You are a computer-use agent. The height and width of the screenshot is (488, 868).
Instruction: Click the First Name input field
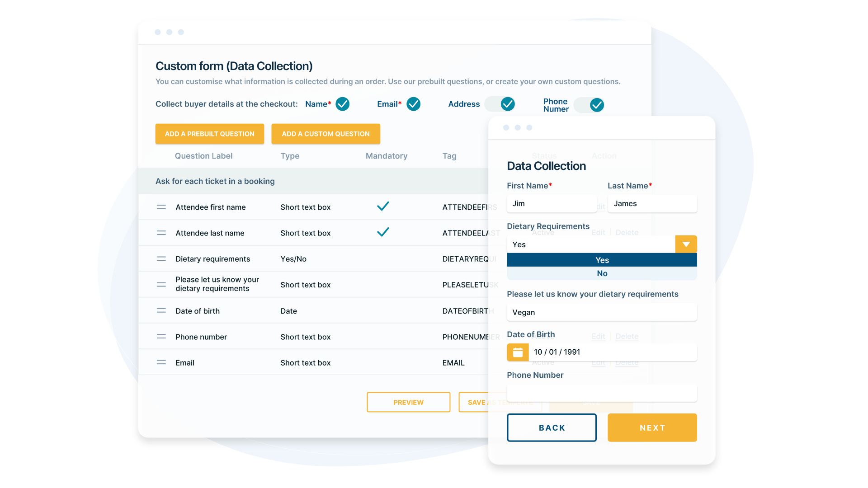[552, 203]
